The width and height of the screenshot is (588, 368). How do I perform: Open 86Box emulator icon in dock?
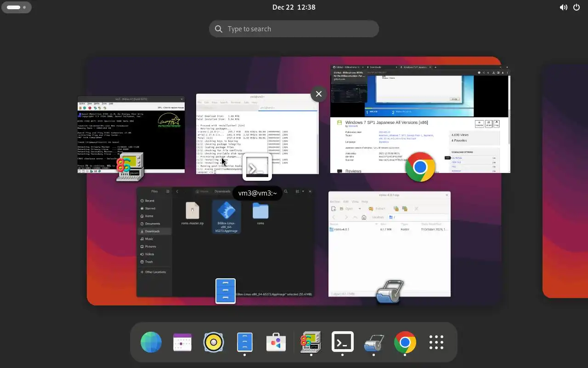click(311, 343)
